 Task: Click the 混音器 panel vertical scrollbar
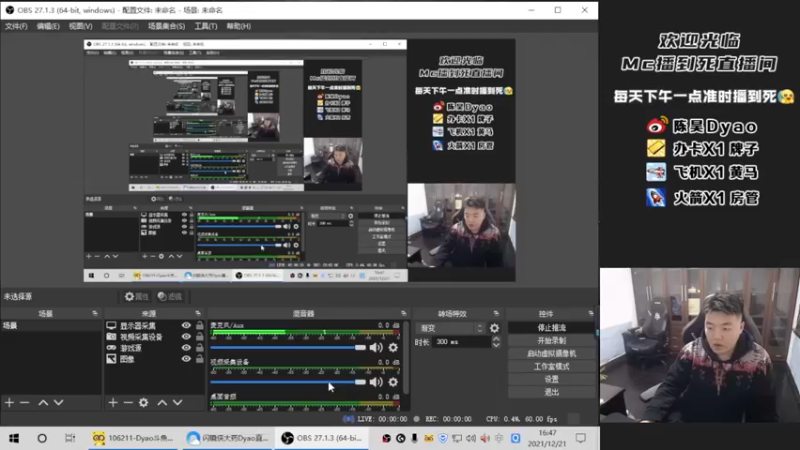406,357
